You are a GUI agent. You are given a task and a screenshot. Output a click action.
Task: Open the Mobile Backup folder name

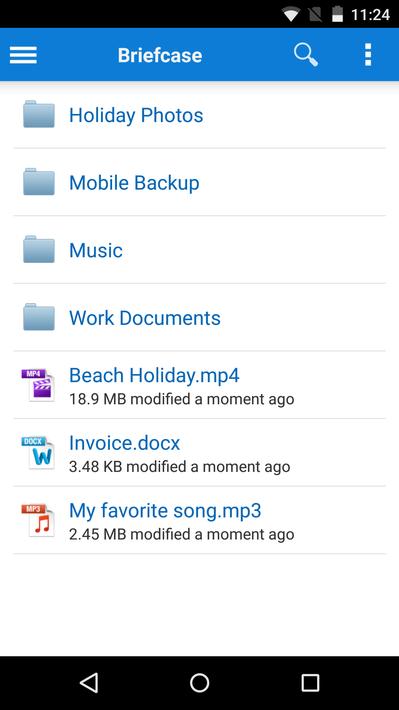134,182
